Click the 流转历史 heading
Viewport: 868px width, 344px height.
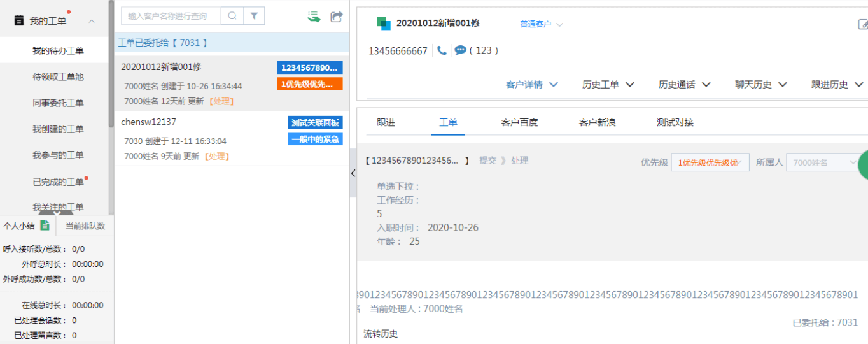point(381,334)
